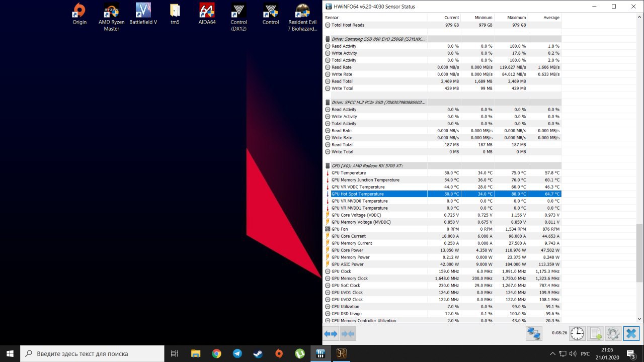
Task: Select the highlighted GPU Hot Spot Temperature row
Action: [442, 194]
